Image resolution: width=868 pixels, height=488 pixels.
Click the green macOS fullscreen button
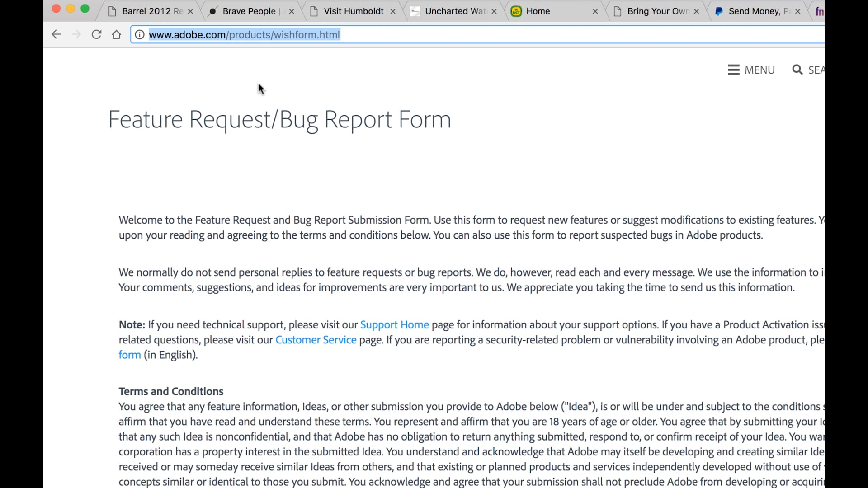tap(85, 9)
